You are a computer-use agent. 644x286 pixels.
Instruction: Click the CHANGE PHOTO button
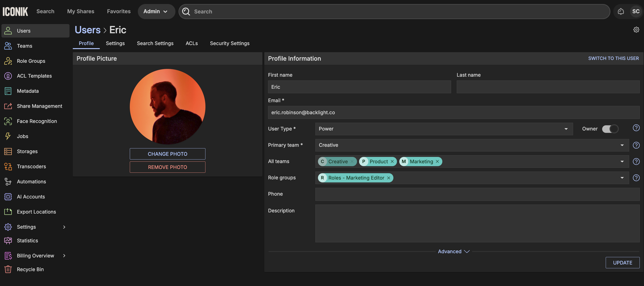167,154
